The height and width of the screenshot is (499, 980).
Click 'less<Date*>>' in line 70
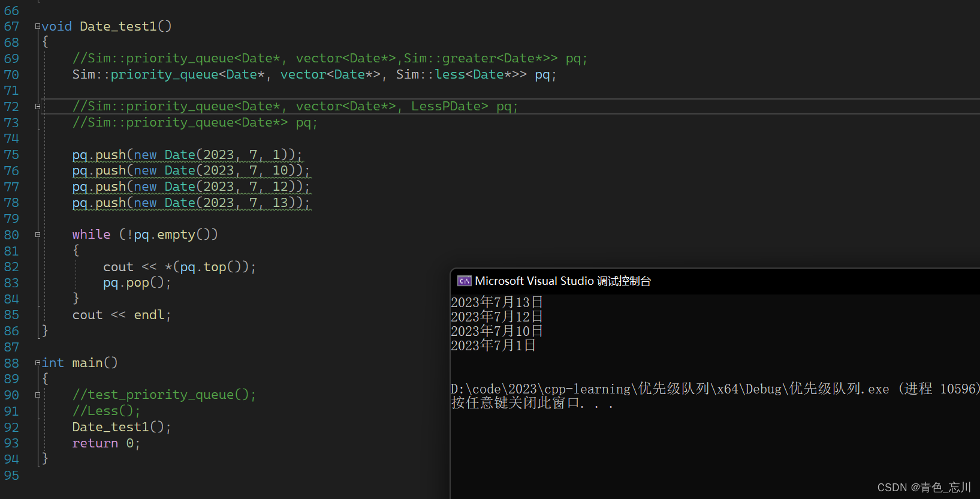pos(481,74)
